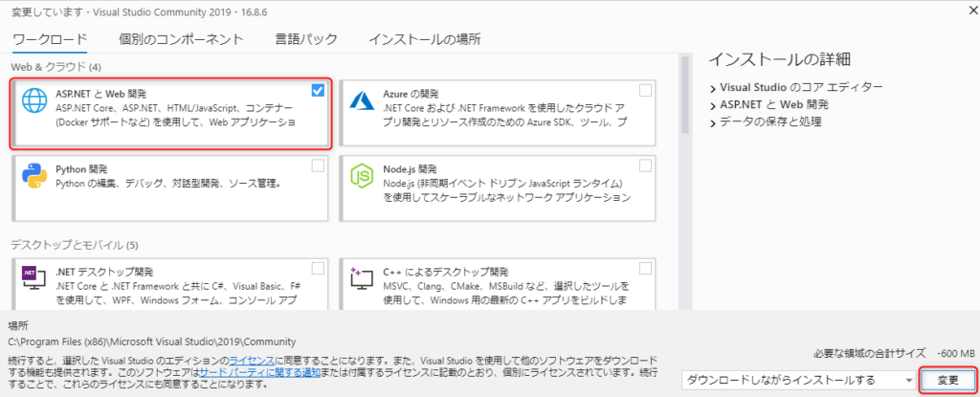Image resolution: width=980 pixels, height=397 pixels.
Task: Select the Node.js 開発 workload card title
Action: [410, 169]
